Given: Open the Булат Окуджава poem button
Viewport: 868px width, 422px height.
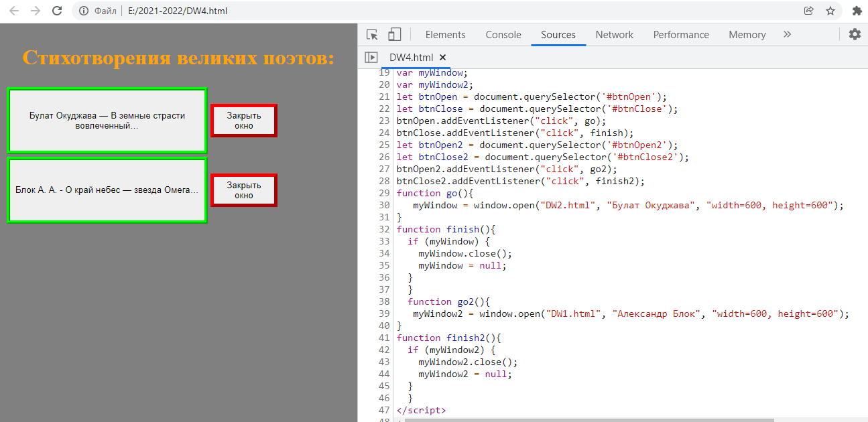Looking at the screenshot, I should pos(107,121).
